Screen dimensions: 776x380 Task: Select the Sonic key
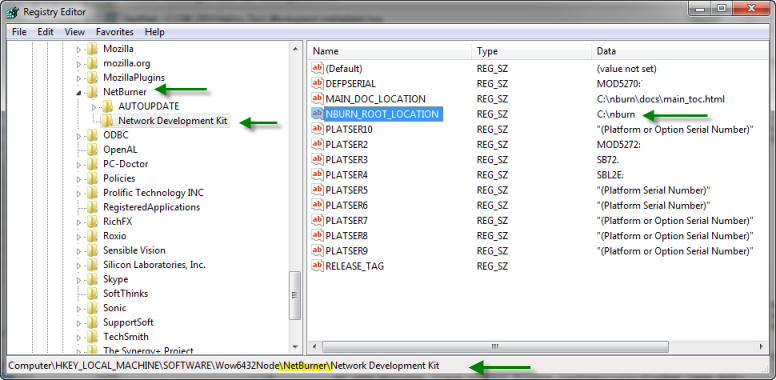pyautogui.click(x=115, y=308)
